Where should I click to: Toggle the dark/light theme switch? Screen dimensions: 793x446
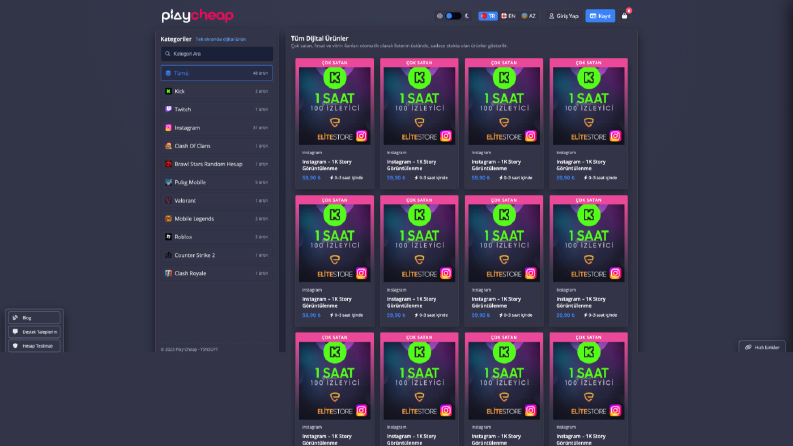point(453,16)
